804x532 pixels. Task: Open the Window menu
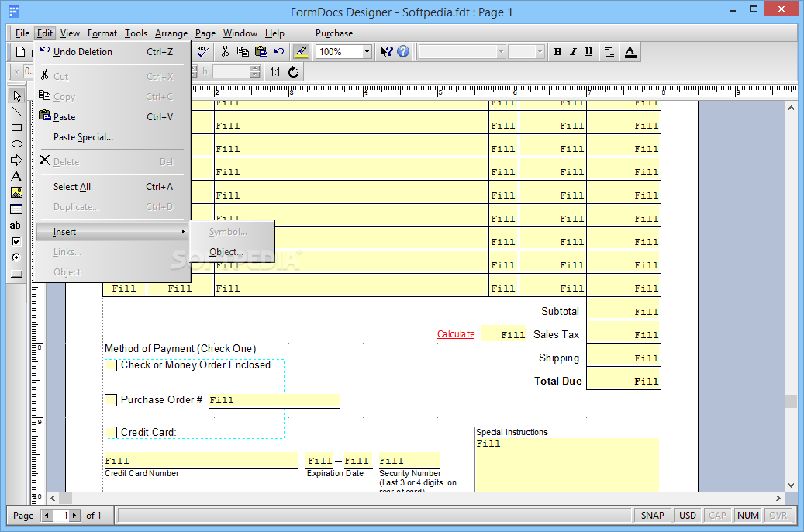[240, 33]
